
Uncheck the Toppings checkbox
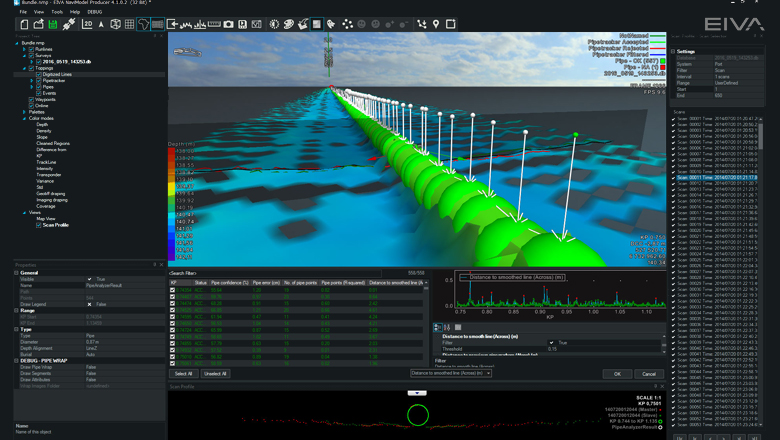click(31, 68)
